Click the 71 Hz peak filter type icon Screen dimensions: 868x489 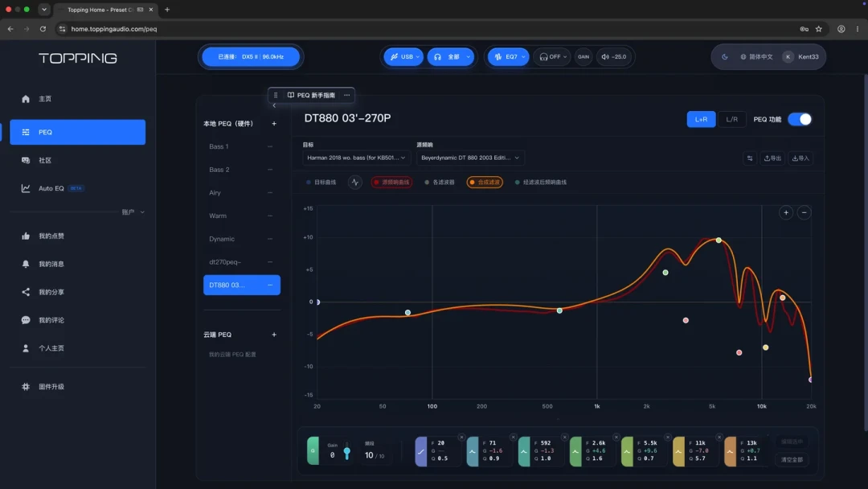pyautogui.click(x=473, y=451)
